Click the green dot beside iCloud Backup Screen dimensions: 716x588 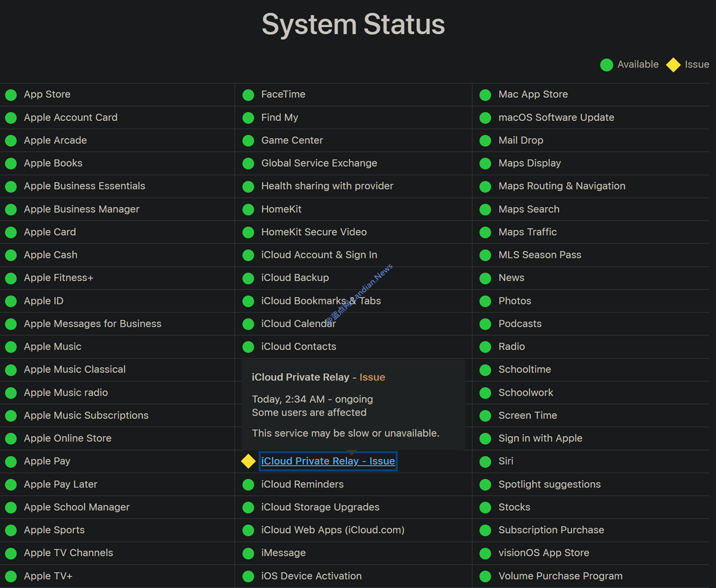click(x=248, y=278)
